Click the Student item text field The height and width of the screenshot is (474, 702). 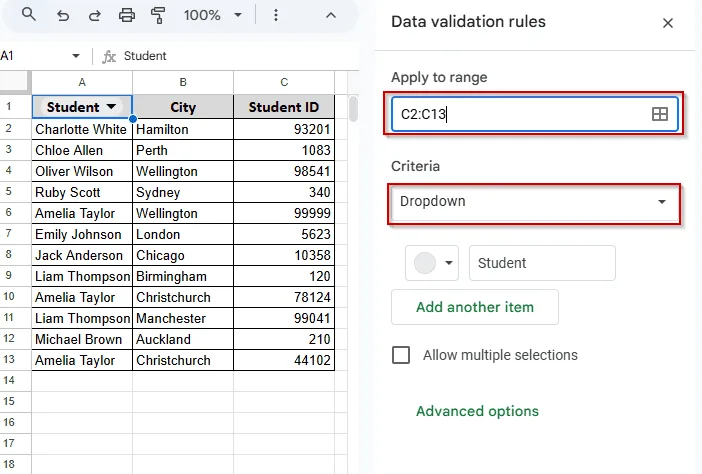(542, 263)
